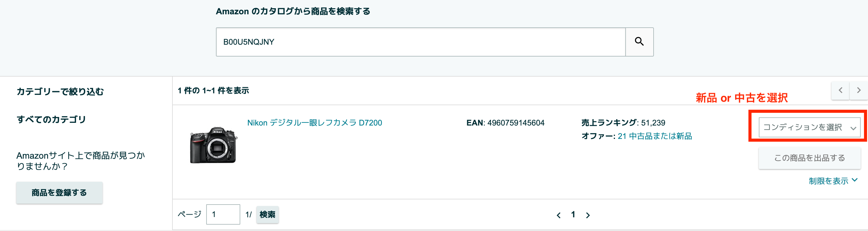Screen dimensions: 868x231
Task: Go to previous results with top-right left arrow
Action: tap(840, 90)
